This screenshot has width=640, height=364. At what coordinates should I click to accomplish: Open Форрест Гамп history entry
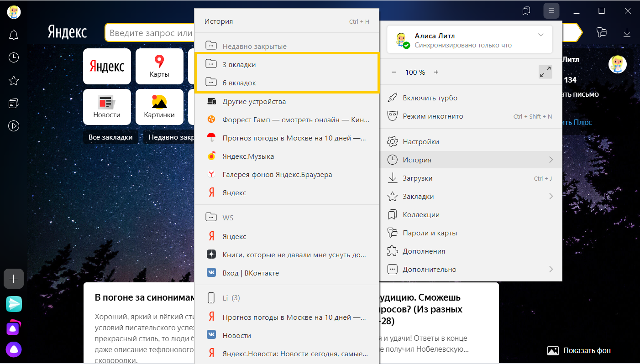[x=287, y=120]
